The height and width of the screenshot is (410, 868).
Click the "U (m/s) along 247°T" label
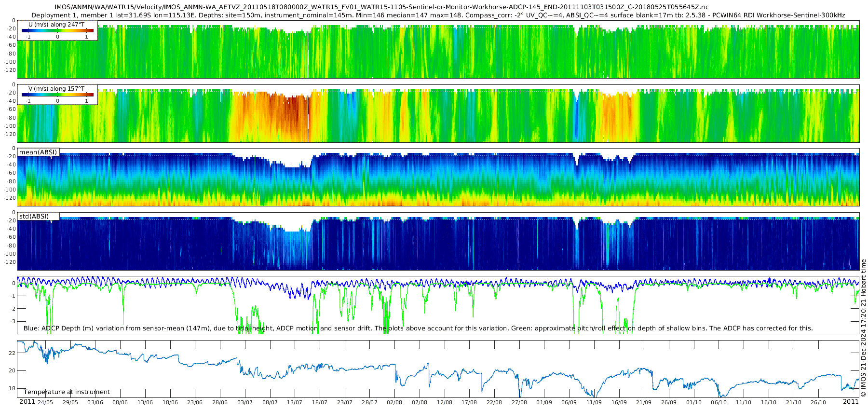pyautogui.click(x=57, y=24)
